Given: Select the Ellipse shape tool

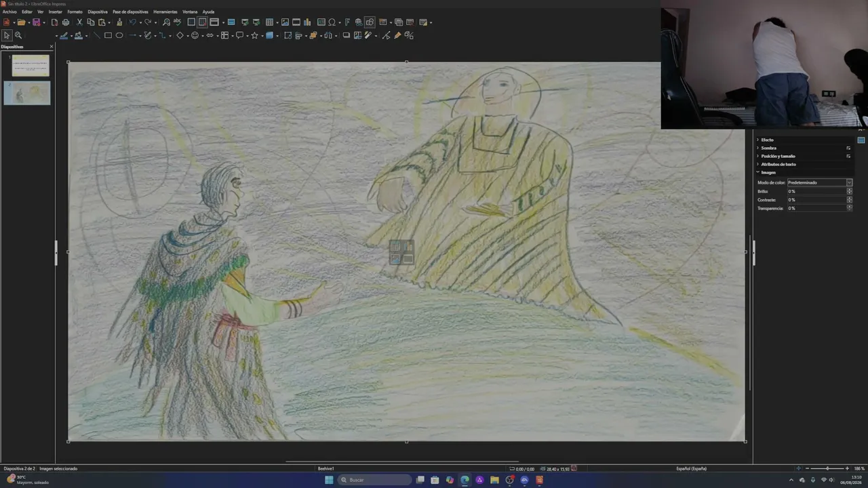Looking at the screenshot, I should point(119,35).
